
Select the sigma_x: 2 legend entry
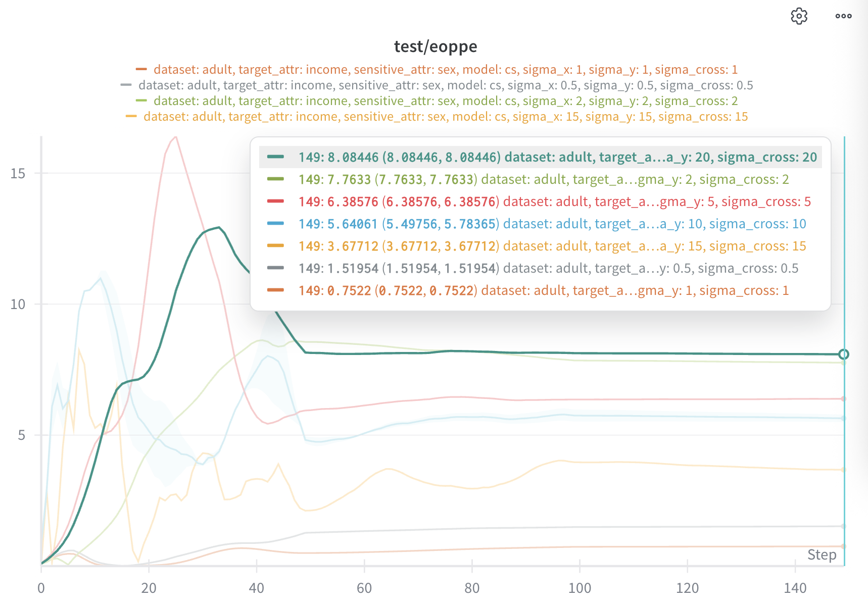coord(445,100)
